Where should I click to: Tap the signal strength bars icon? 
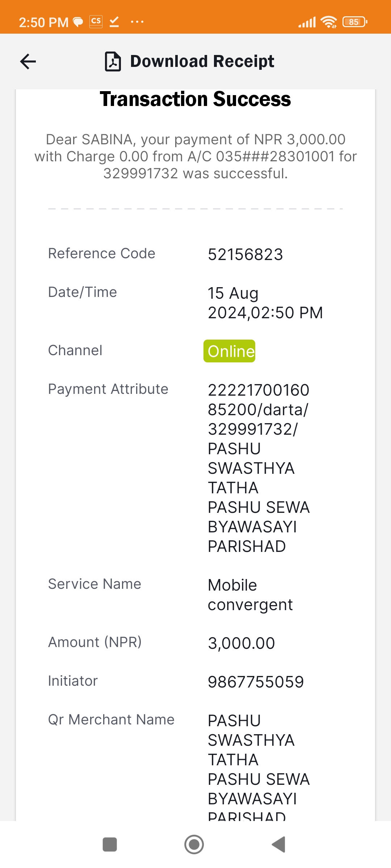[x=307, y=22]
